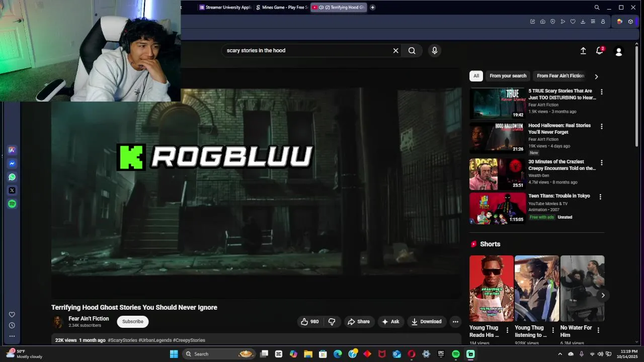644x362 pixels.
Task: Click the Ask button under the video
Action: (x=390, y=322)
